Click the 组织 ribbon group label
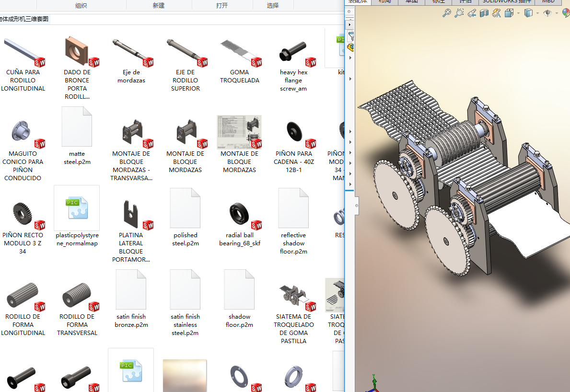This screenshot has height=392, width=570. click(x=81, y=5)
